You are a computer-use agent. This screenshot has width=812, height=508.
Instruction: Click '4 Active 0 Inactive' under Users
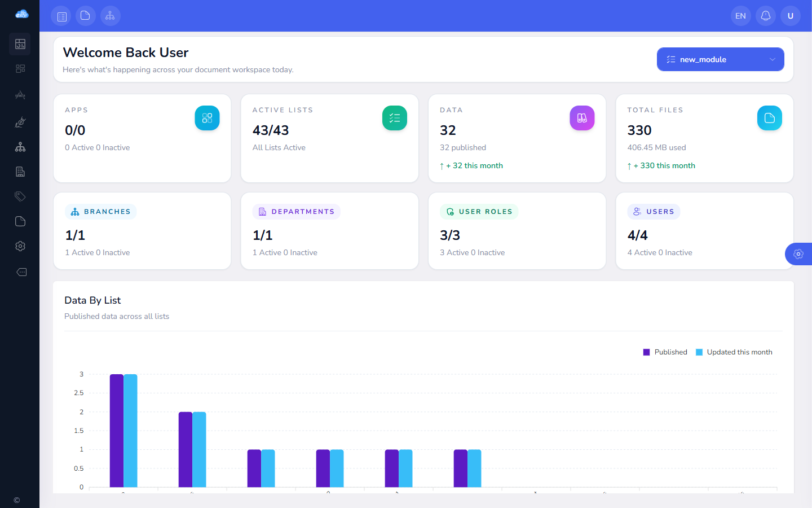coord(660,252)
